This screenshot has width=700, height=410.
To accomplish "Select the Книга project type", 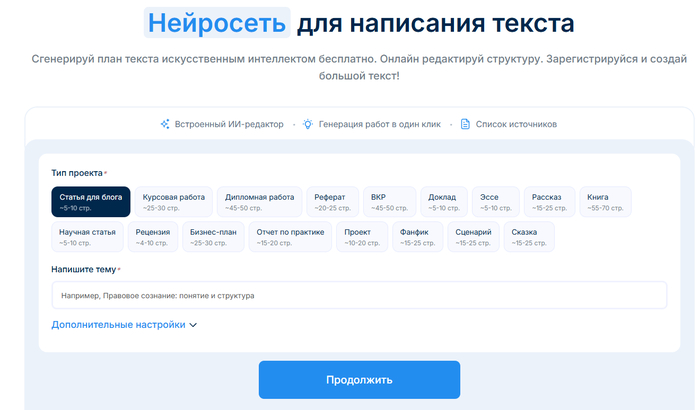I will click(604, 202).
